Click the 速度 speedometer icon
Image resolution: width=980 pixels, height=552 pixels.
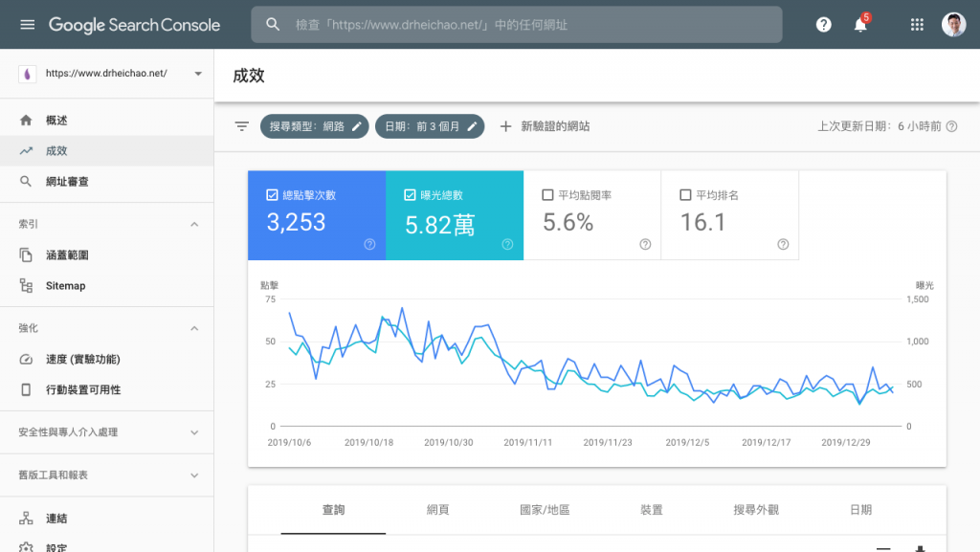pos(26,359)
